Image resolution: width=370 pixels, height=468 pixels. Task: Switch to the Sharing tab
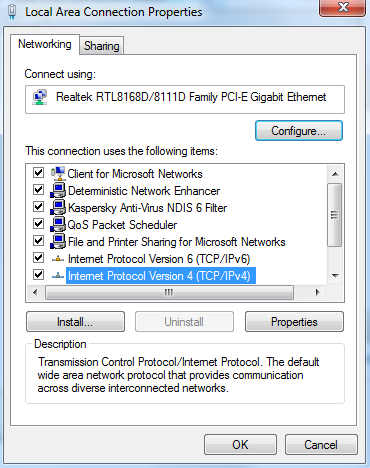(102, 46)
